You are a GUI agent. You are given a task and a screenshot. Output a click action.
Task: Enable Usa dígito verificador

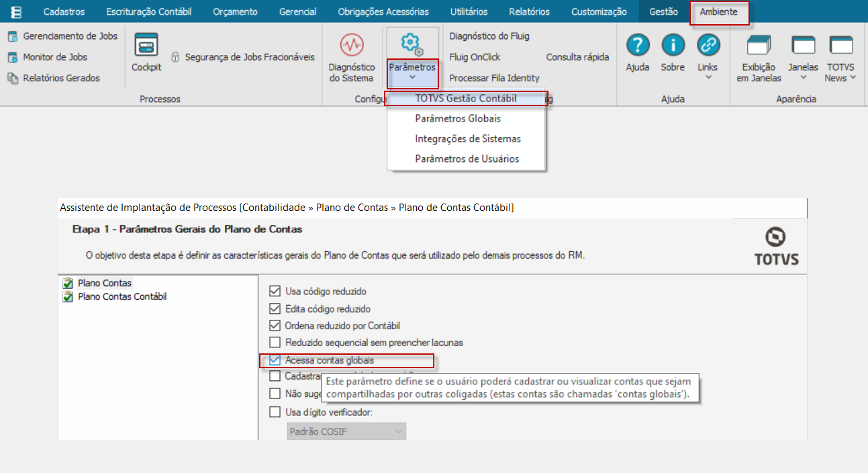point(275,412)
